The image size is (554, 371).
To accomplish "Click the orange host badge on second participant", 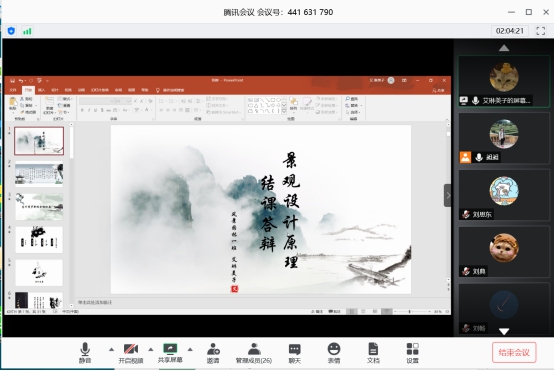I will coord(465,157).
